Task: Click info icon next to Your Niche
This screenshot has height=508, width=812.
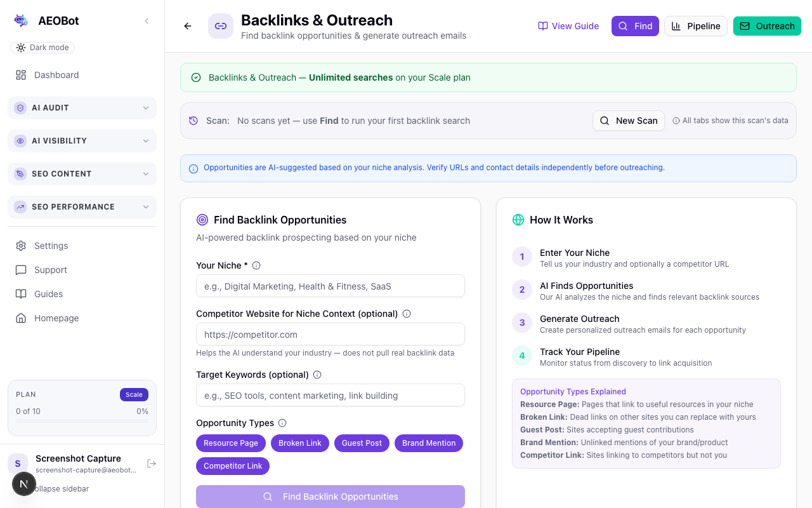Action: (256, 265)
